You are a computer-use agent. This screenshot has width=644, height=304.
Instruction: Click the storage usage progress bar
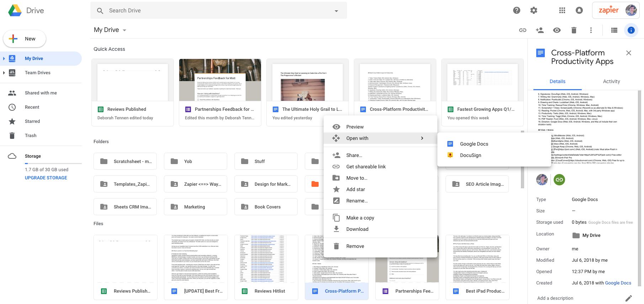pyautogui.click(x=53, y=163)
